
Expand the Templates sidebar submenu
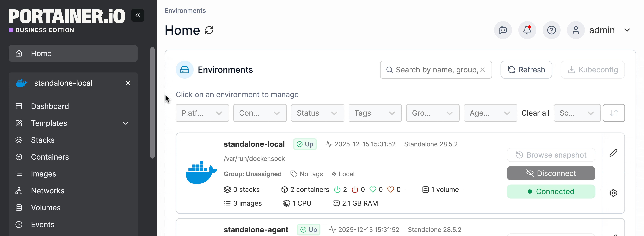coord(126,123)
